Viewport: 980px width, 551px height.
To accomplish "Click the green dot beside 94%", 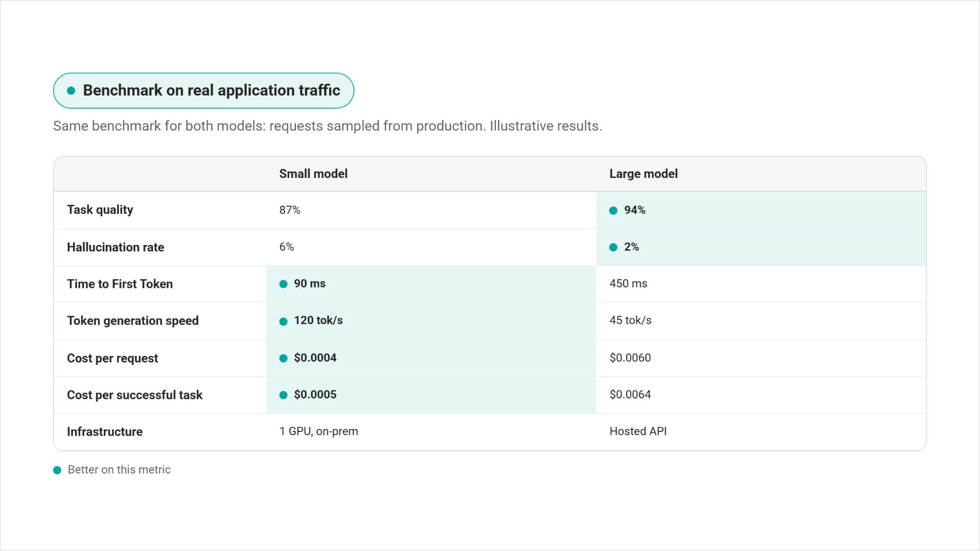I will coord(613,210).
